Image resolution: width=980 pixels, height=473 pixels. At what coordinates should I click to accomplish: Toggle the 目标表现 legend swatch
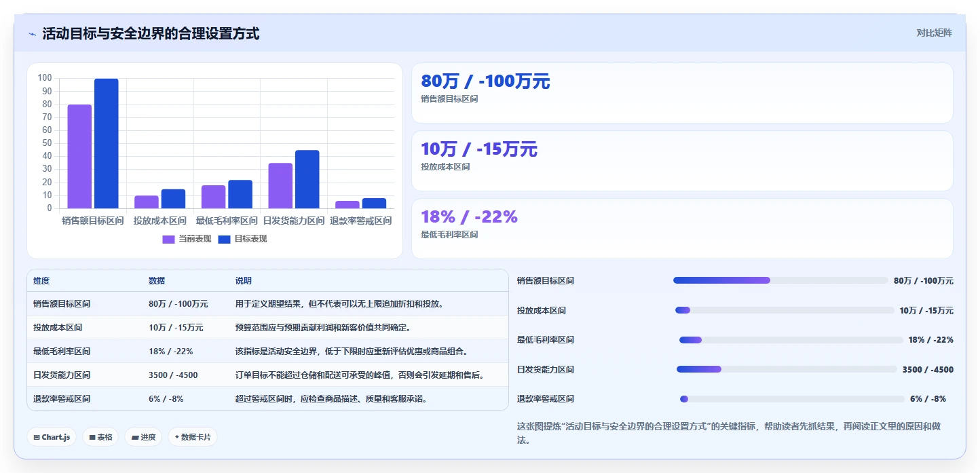coord(225,239)
